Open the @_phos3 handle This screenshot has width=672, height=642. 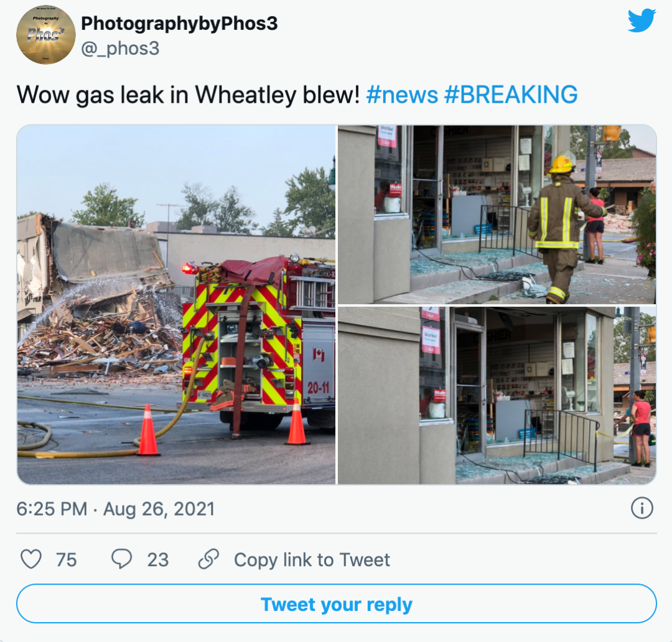[x=121, y=49]
